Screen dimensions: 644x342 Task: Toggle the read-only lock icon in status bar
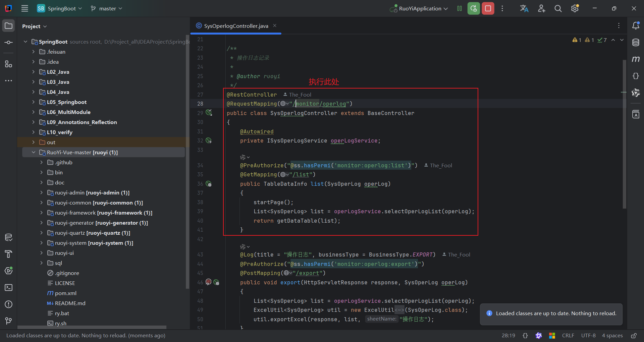[x=634, y=336]
